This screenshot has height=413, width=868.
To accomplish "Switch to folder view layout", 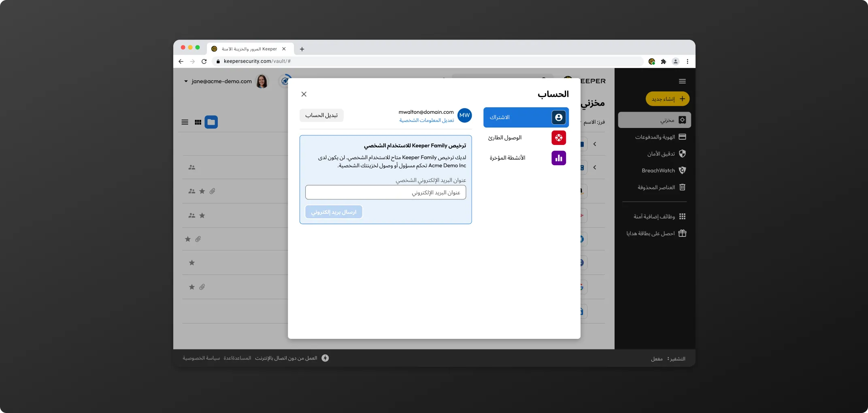I will click(x=211, y=122).
